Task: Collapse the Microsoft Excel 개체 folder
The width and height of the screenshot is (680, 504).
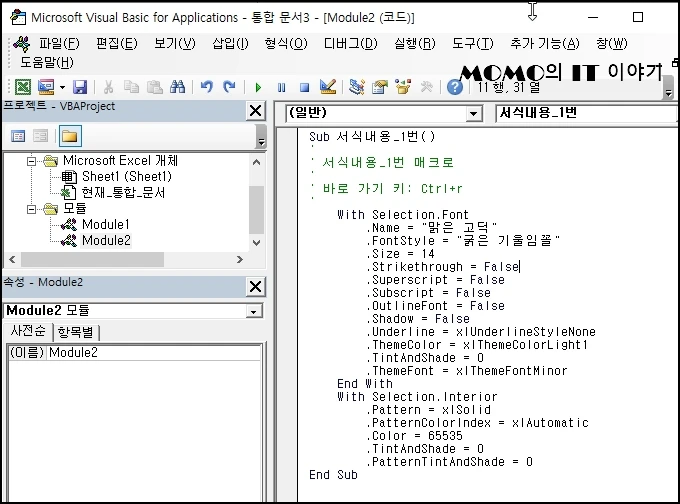Action: (x=31, y=161)
